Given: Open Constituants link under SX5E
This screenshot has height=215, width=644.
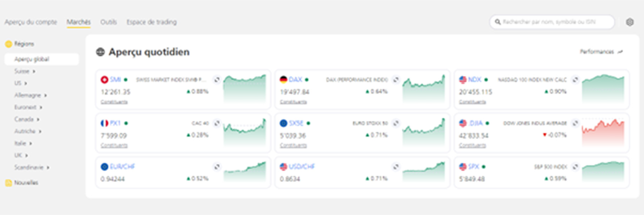Looking at the screenshot, I should tap(293, 145).
